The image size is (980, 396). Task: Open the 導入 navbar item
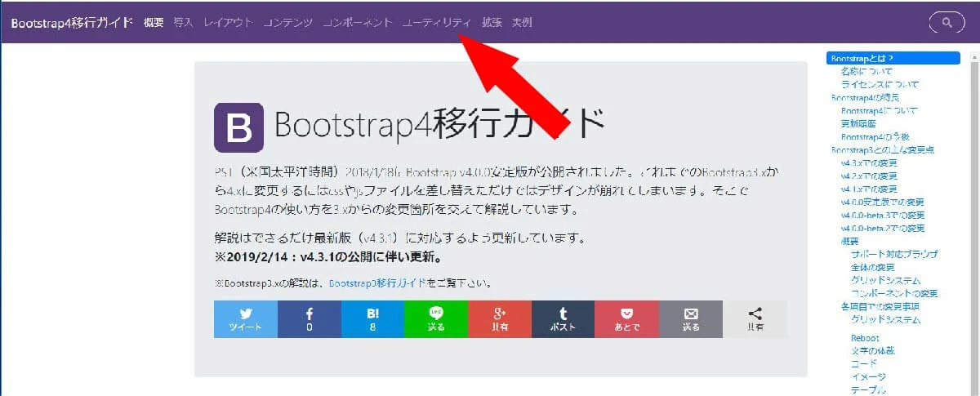click(183, 22)
